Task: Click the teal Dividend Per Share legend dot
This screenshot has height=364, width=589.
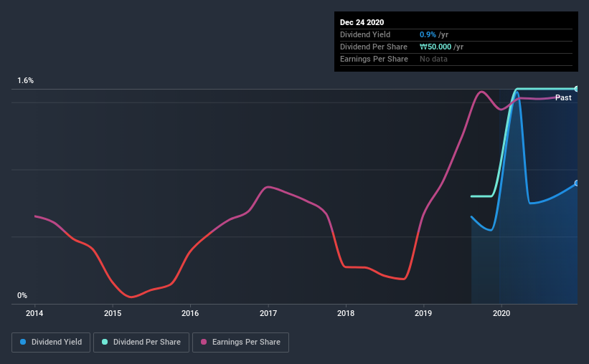Action: (x=105, y=342)
